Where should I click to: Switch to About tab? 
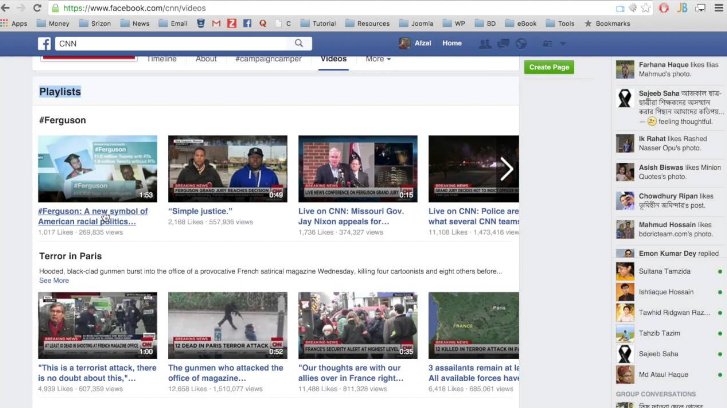click(x=206, y=59)
